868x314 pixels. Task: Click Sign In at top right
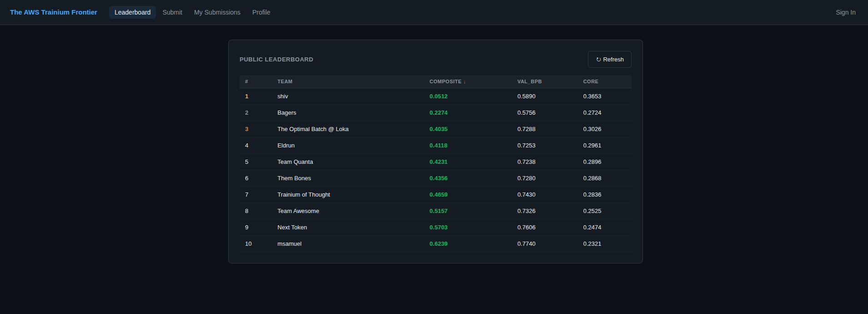coord(846,12)
